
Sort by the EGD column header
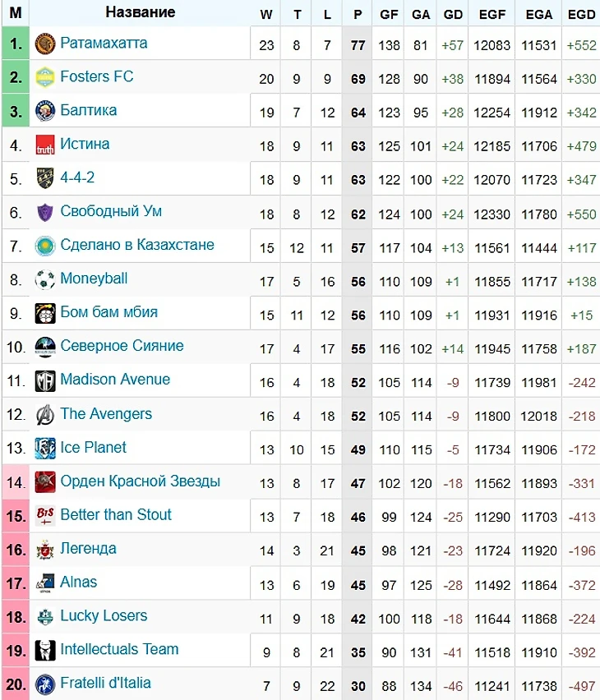tap(581, 14)
